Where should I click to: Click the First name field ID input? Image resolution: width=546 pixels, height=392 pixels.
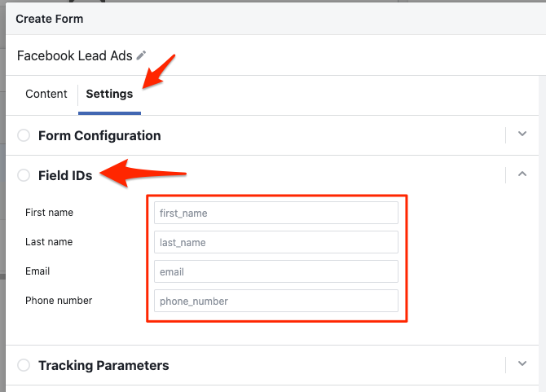[275, 213]
